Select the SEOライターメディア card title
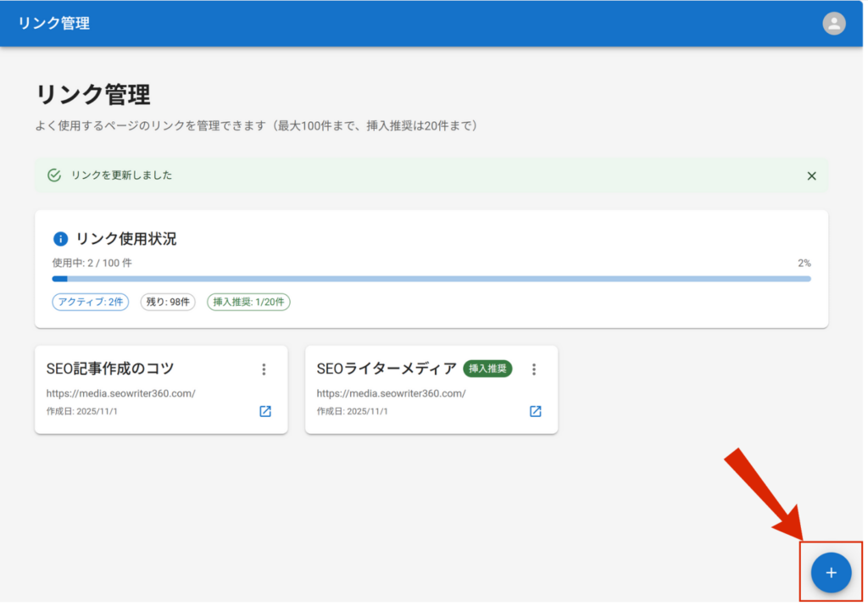Viewport: 868px width, 606px height. (x=387, y=369)
